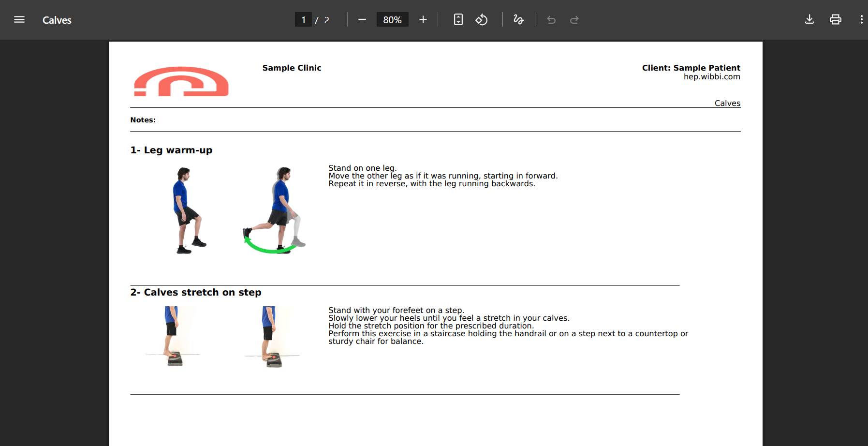Screen dimensions: 868x446
Task: Open the three-dot more actions menu
Action: [x=861, y=20]
